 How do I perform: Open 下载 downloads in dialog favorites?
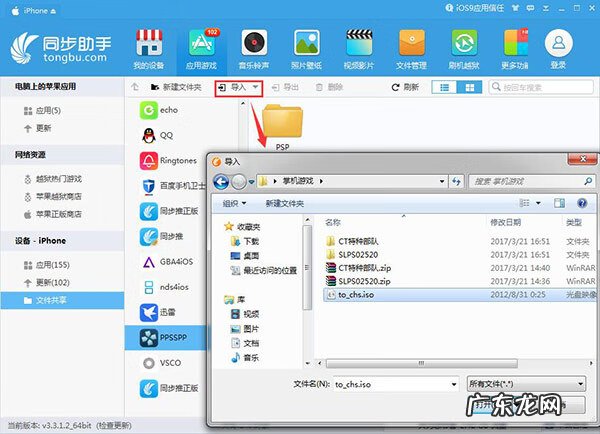click(245, 241)
